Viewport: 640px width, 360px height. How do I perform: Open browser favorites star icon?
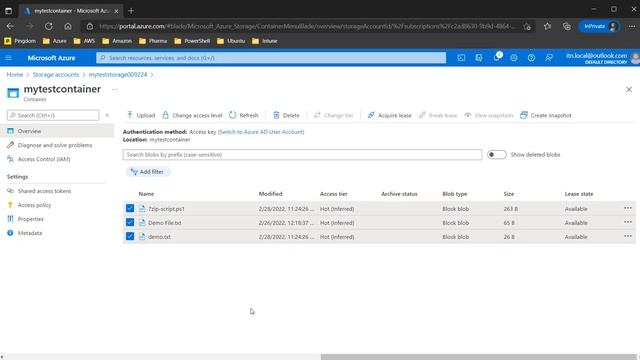[547, 26]
